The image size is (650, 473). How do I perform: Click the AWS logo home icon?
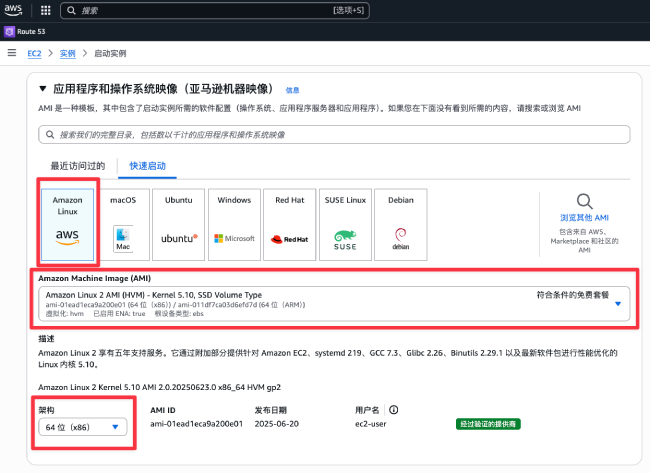click(13, 10)
